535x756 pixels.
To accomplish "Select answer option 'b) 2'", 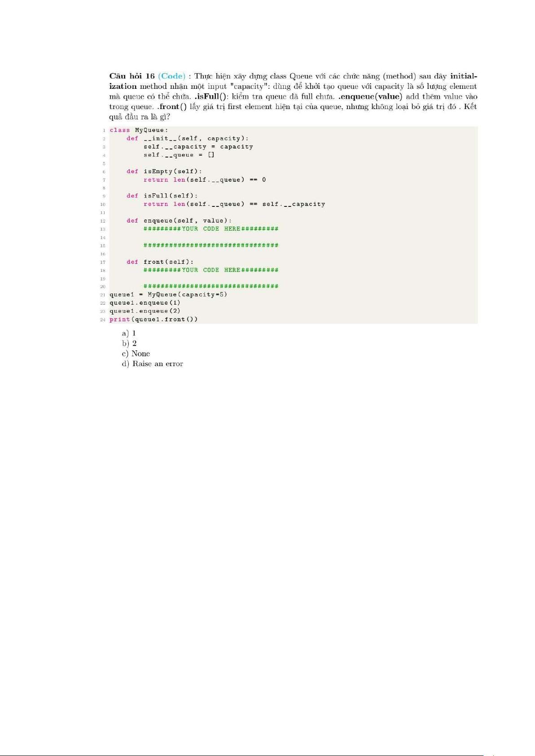I will [129, 344].
